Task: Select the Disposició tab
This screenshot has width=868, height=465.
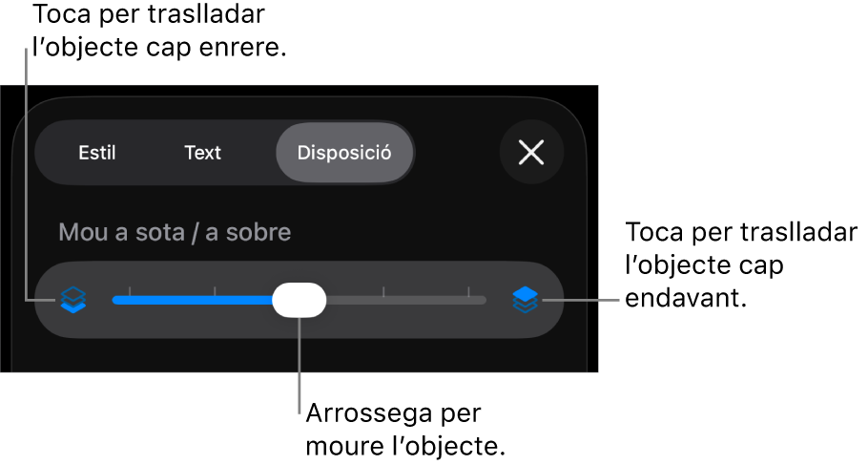Action: (344, 153)
